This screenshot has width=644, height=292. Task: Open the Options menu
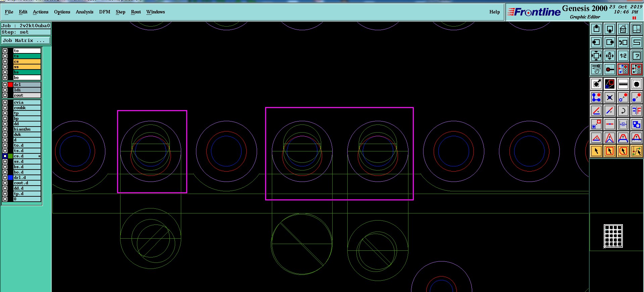[62, 12]
